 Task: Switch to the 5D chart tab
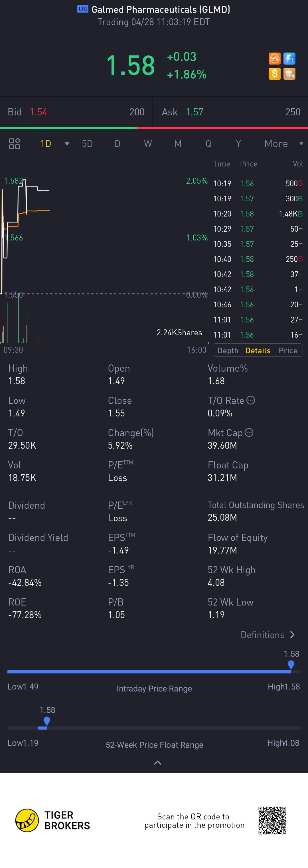pos(87,144)
